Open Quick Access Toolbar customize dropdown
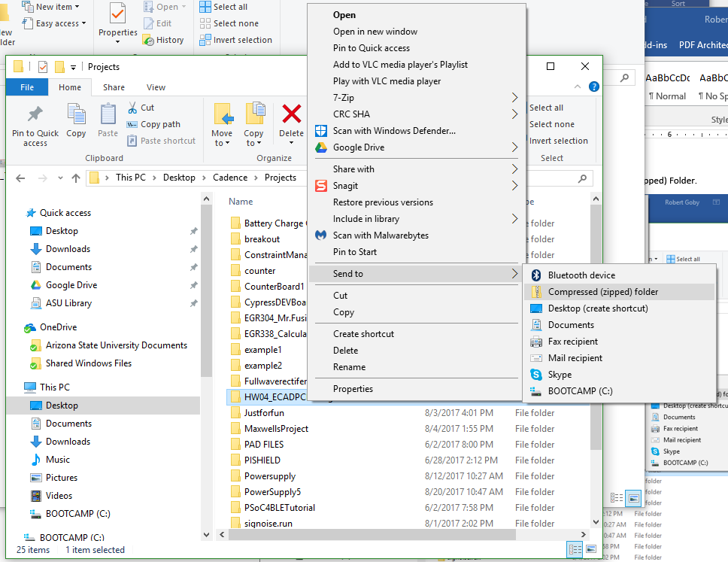This screenshot has width=728, height=562. pos(73,68)
